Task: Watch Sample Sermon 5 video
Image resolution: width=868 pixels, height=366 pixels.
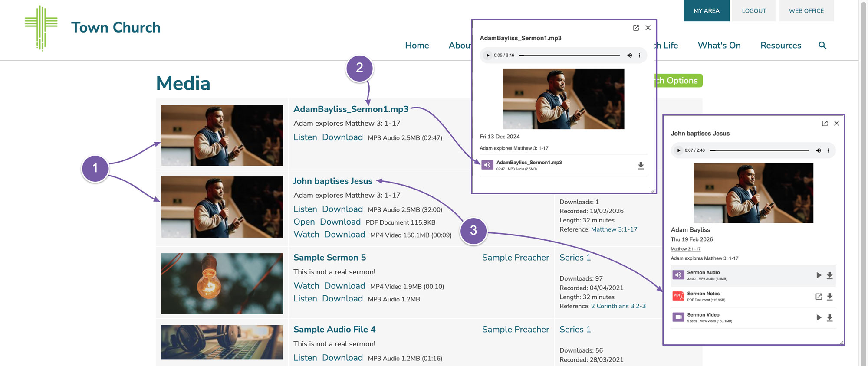Action: click(306, 286)
